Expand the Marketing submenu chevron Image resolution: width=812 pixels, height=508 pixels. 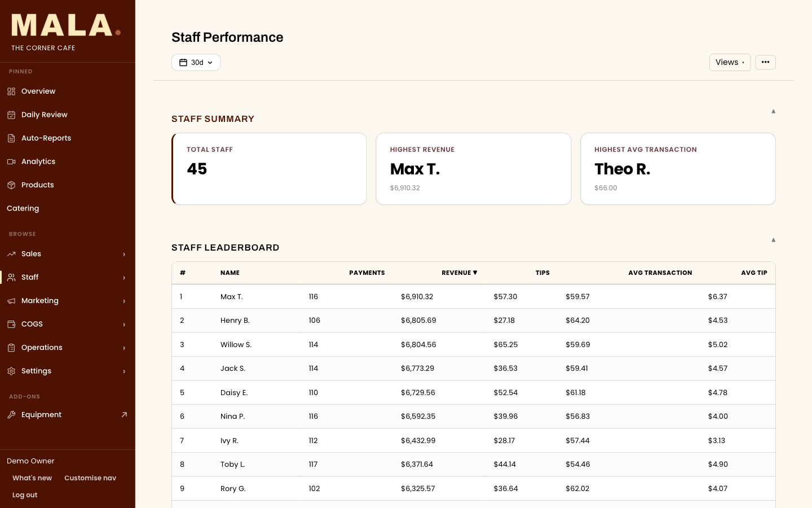click(124, 301)
